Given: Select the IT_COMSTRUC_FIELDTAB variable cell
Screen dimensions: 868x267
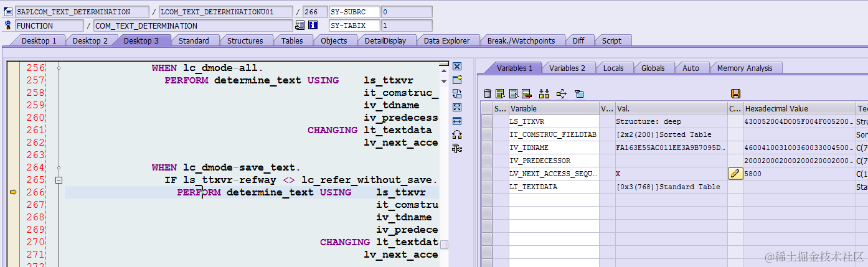Looking at the screenshot, I should 554,134.
